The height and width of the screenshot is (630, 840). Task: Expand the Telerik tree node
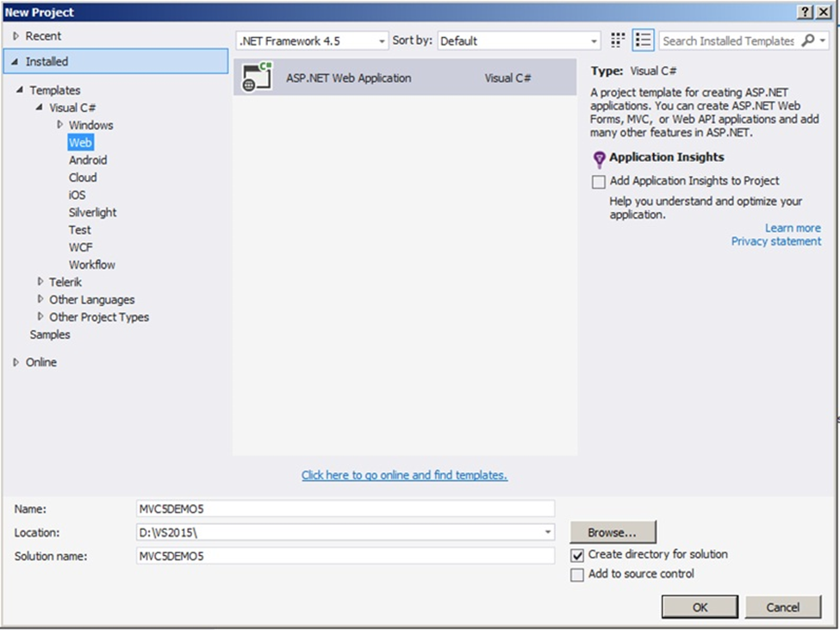pos(40,282)
